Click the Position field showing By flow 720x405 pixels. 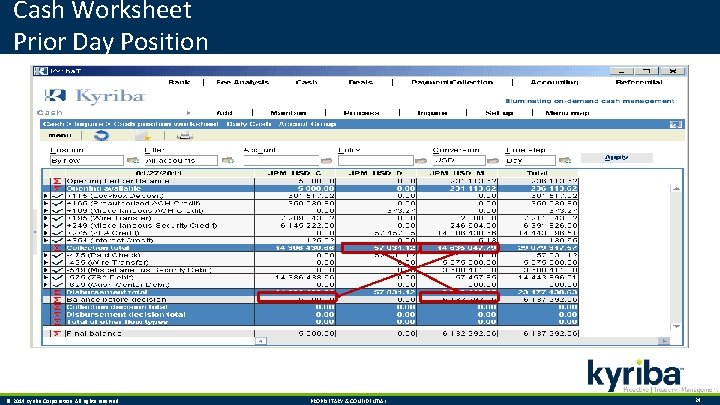click(87, 160)
